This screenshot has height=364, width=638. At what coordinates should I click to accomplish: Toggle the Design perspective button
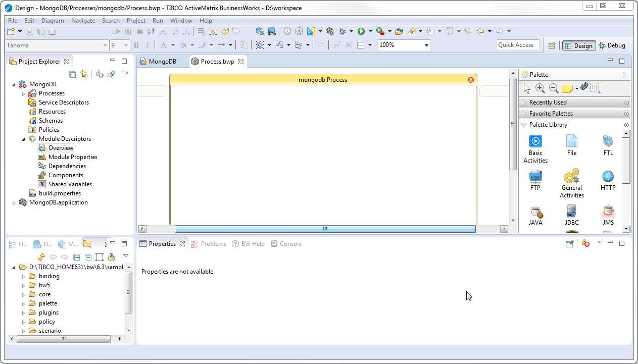pos(578,45)
